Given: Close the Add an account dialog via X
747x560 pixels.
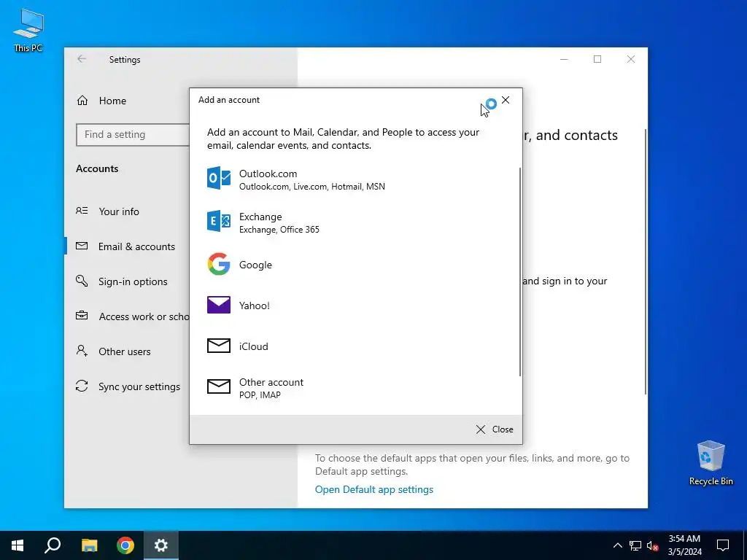Looking at the screenshot, I should 506,100.
